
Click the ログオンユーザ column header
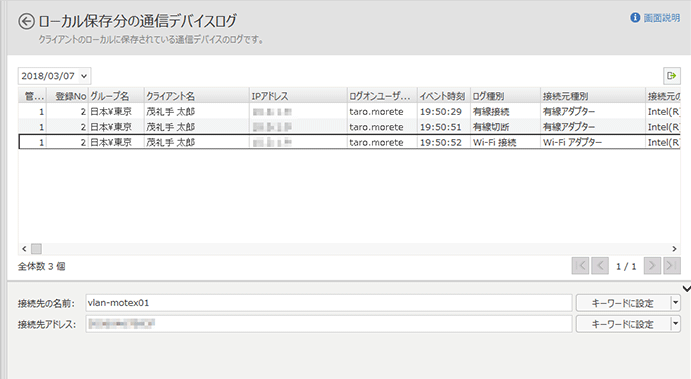(x=382, y=96)
